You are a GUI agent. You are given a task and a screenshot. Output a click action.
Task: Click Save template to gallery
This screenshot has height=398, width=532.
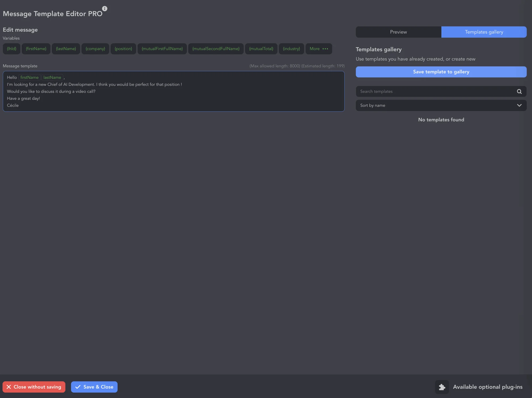[441, 72]
